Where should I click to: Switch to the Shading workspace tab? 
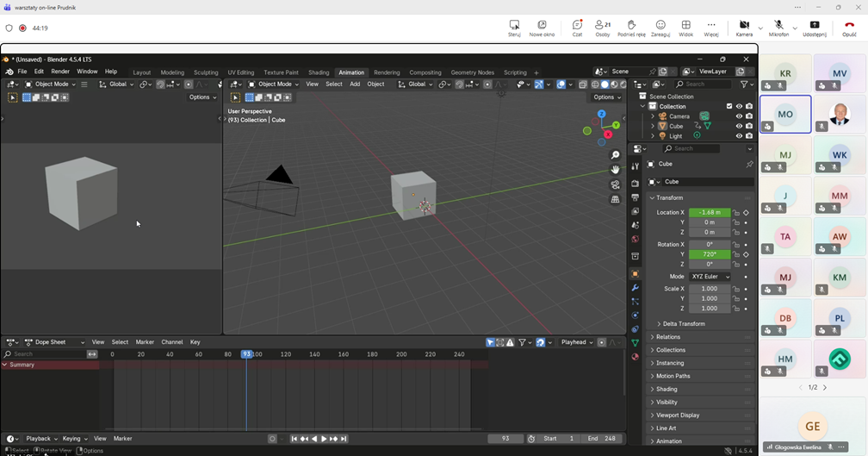pyautogui.click(x=319, y=72)
